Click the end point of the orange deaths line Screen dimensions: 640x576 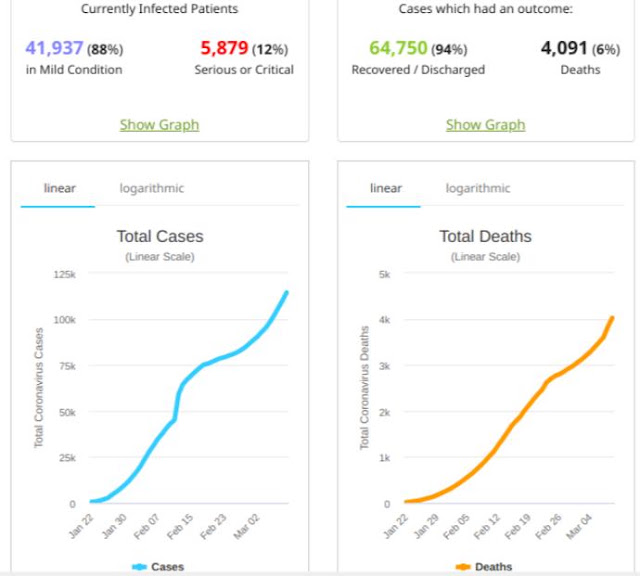[x=612, y=318]
